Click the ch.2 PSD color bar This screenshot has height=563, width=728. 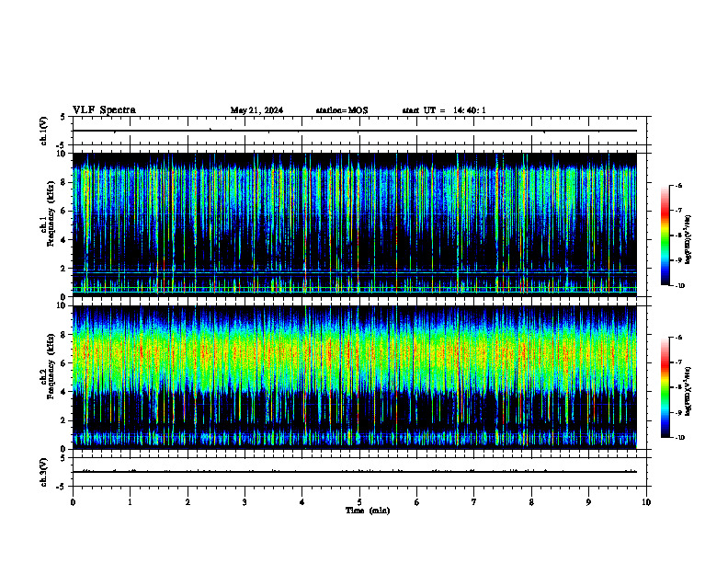pyautogui.click(x=665, y=387)
